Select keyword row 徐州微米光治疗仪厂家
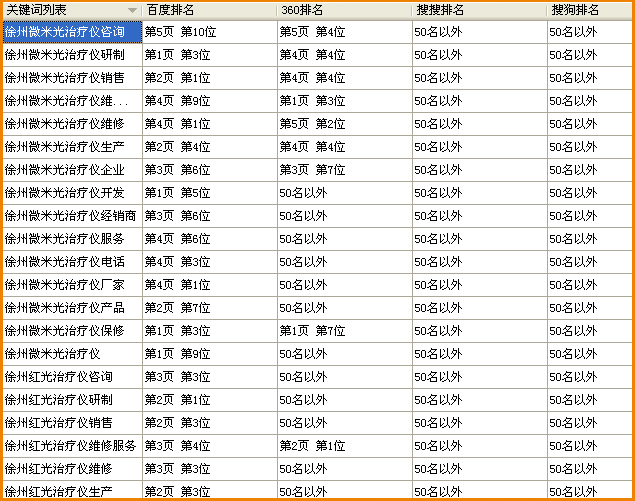Viewport: 635px width, 501px height. point(65,285)
